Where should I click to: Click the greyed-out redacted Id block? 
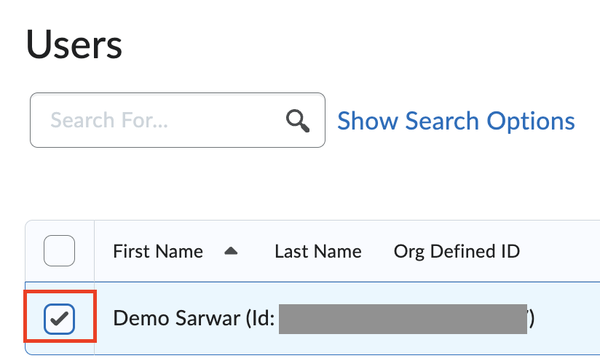click(x=403, y=319)
